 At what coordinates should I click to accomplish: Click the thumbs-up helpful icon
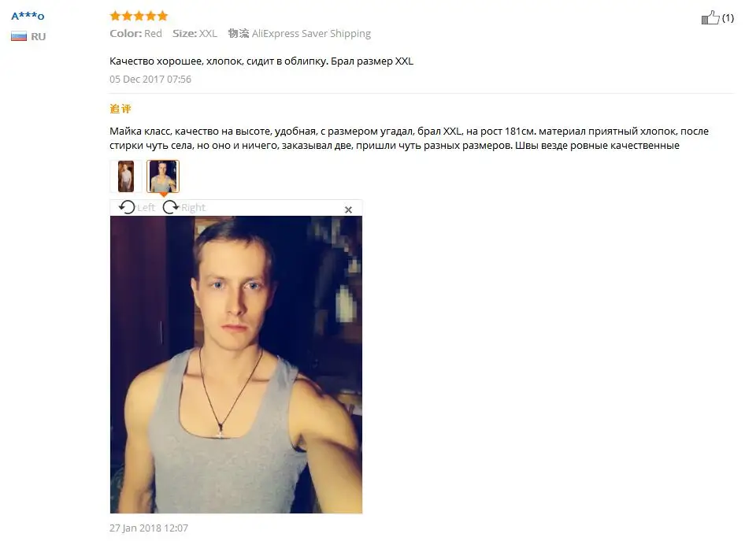[x=710, y=17]
